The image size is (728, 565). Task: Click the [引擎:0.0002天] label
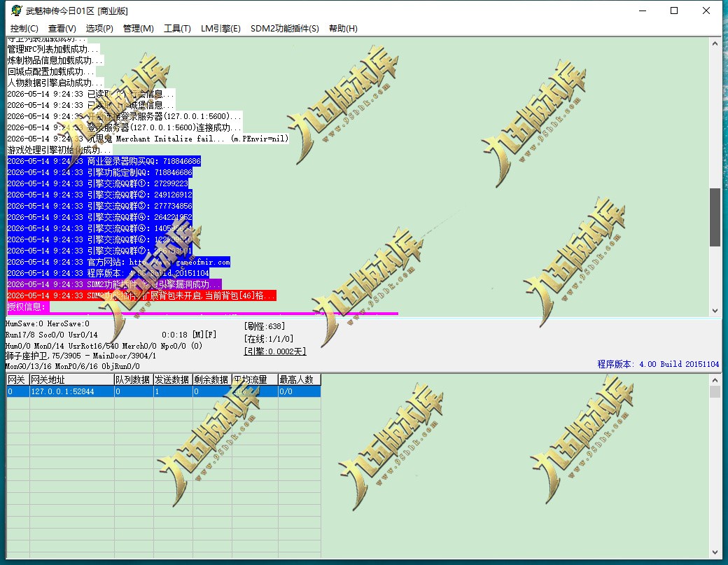[275, 351]
